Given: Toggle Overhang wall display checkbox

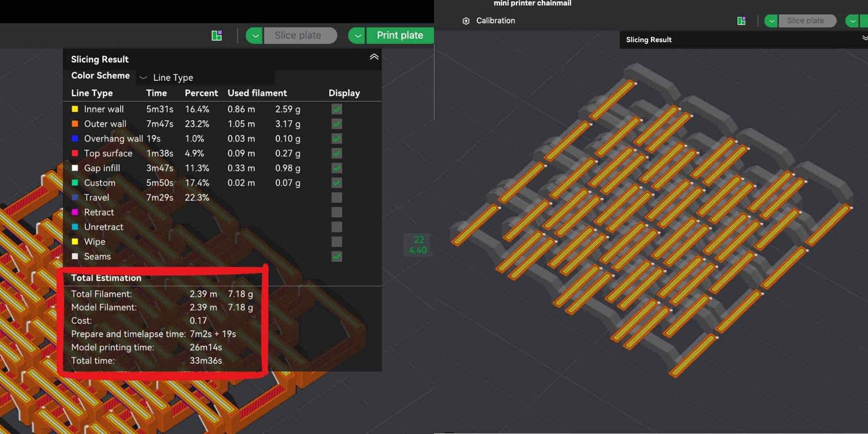Looking at the screenshot, I should (x=337, y=139).
